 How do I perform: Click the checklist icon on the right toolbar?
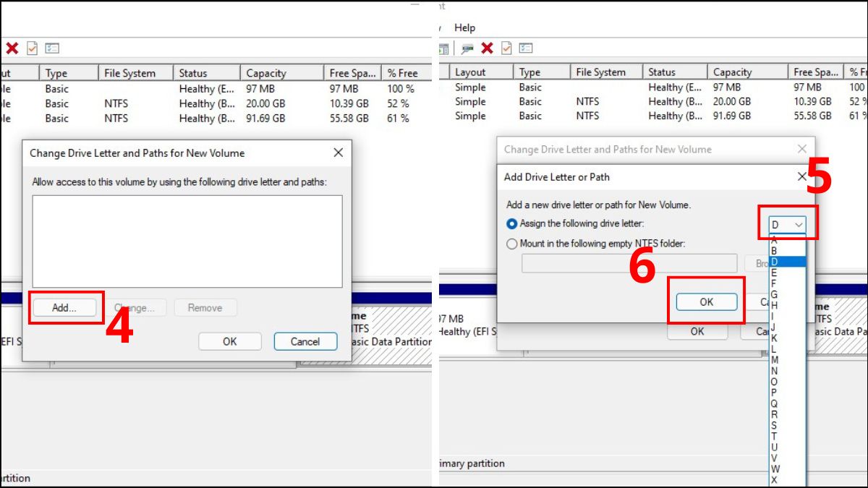click(x=526, y=48)
